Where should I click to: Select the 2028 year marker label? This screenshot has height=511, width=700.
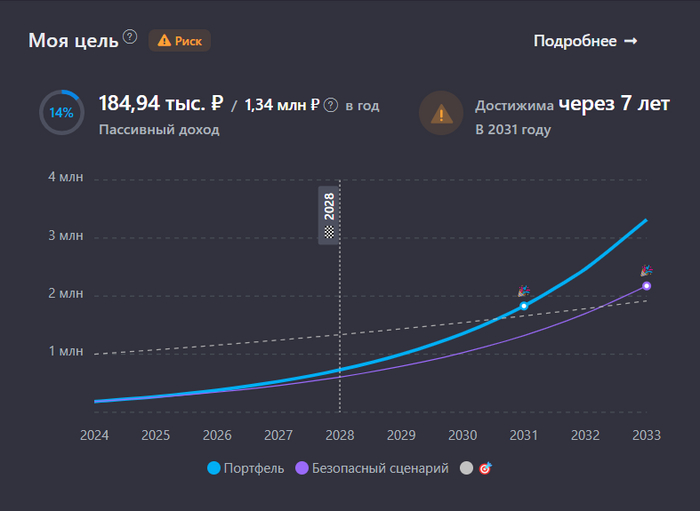pos(330,206)
